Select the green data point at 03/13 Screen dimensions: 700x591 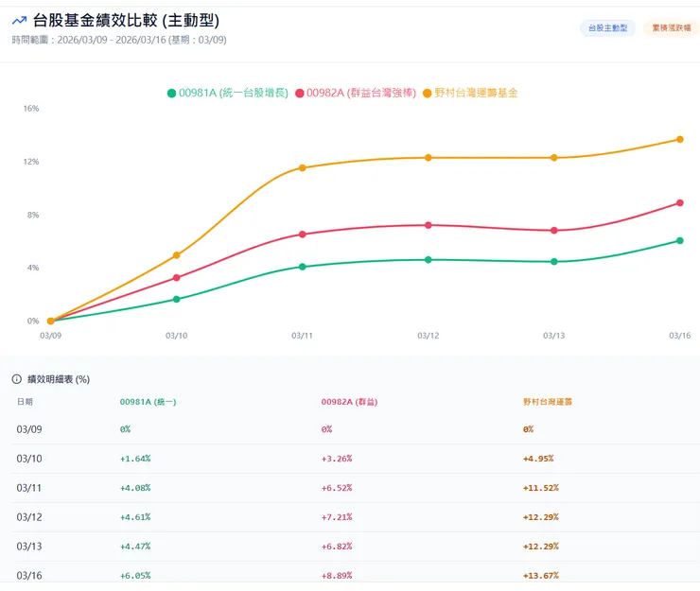pos(554,262)
